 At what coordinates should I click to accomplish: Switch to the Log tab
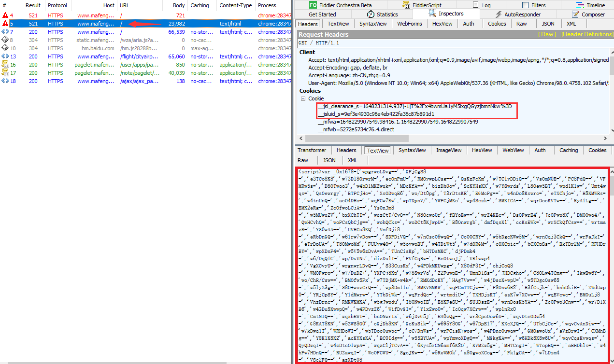[485, 5]
